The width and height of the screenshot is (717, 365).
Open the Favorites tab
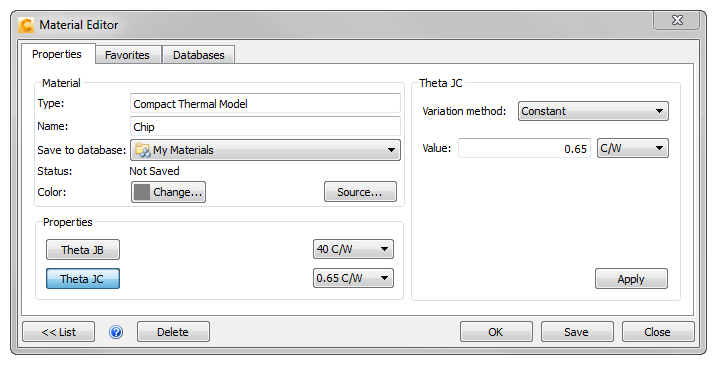pyautogui.click(x=128, y=55)
